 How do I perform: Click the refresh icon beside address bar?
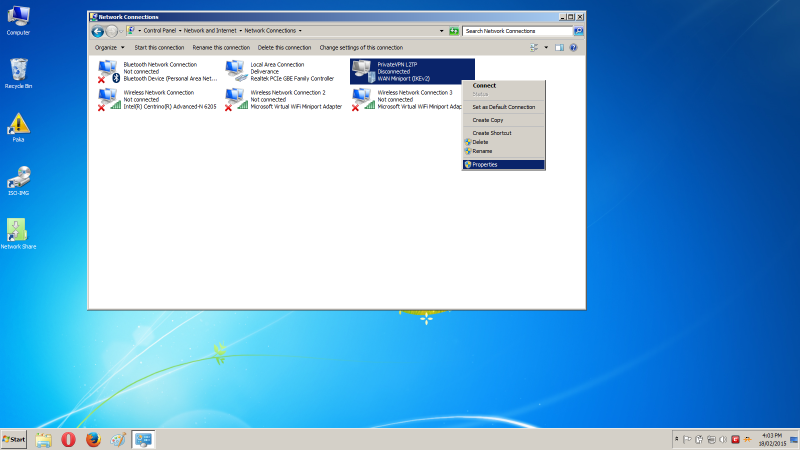(x=454, y=31)
